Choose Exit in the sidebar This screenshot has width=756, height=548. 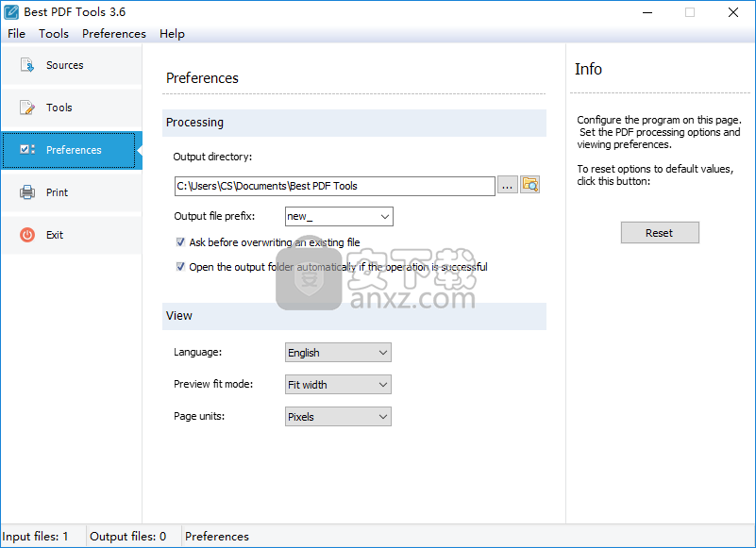coord(72,235)
